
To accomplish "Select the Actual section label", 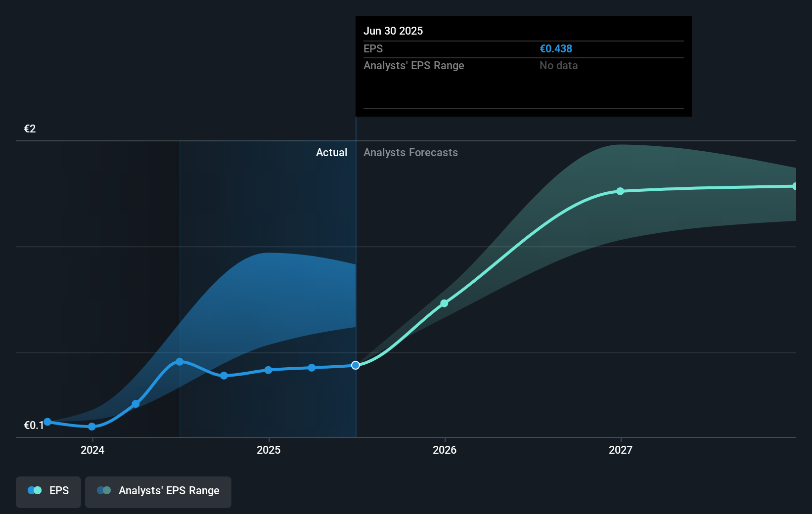I will click(331, 152).
